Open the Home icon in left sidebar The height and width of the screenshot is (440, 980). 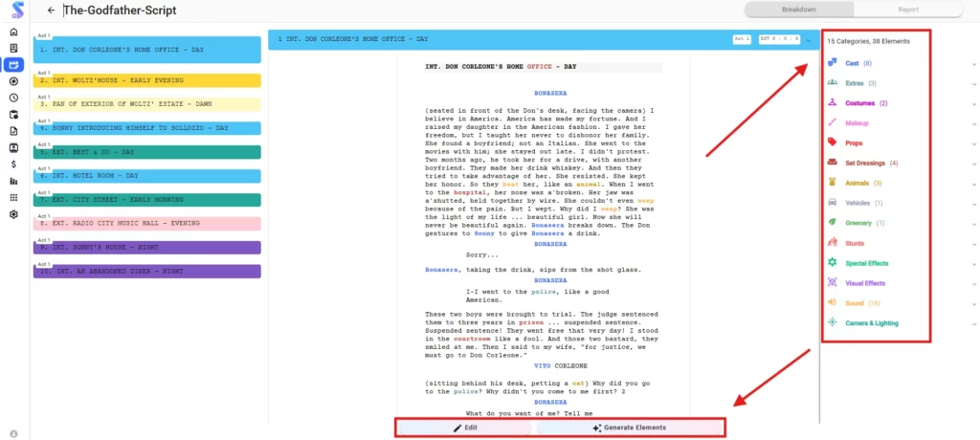coord(13,33)
